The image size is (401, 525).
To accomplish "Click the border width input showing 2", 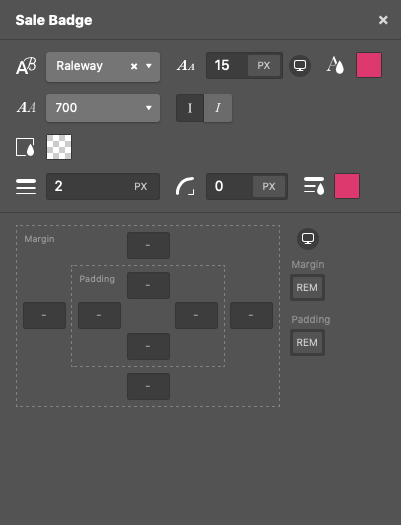I will click(103, 186).
